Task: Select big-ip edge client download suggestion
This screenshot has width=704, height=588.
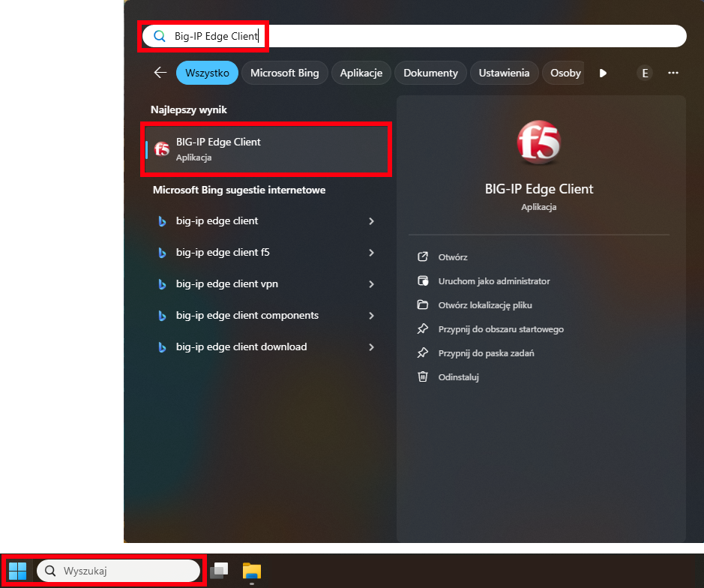Action: [x=266, y=346]
